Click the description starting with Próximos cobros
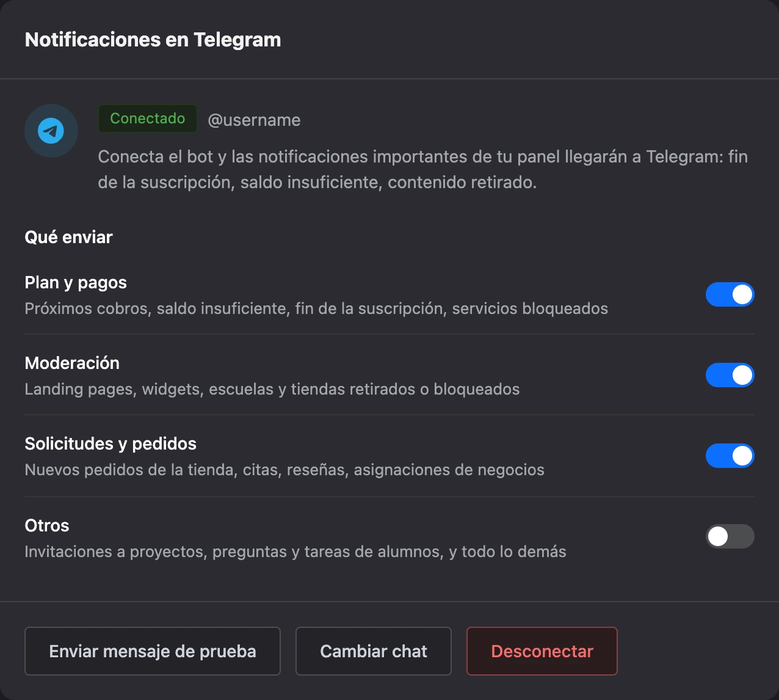Image resolution: width=779 pixels, height=700 pixels. coord(316,308)
